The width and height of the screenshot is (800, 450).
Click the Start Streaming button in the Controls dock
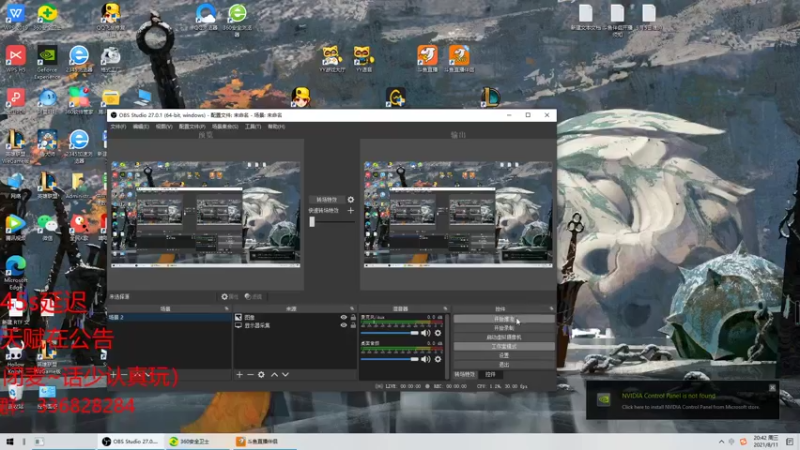504,319
